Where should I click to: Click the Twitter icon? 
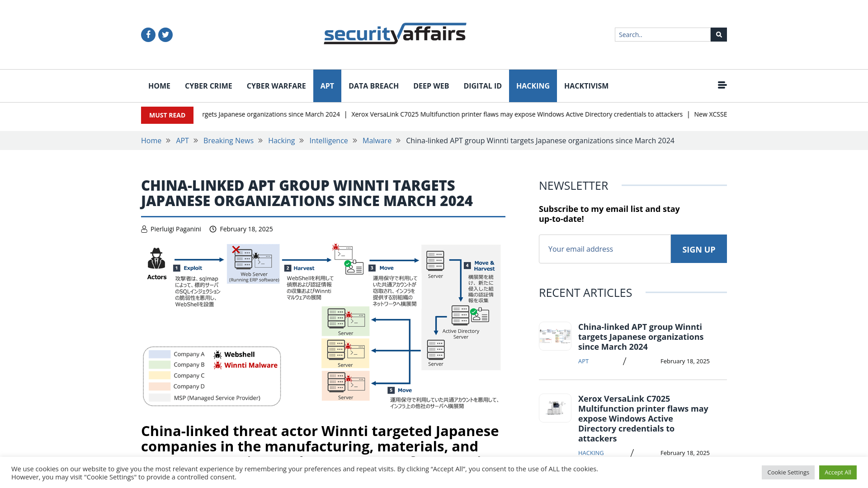(165, 34)
